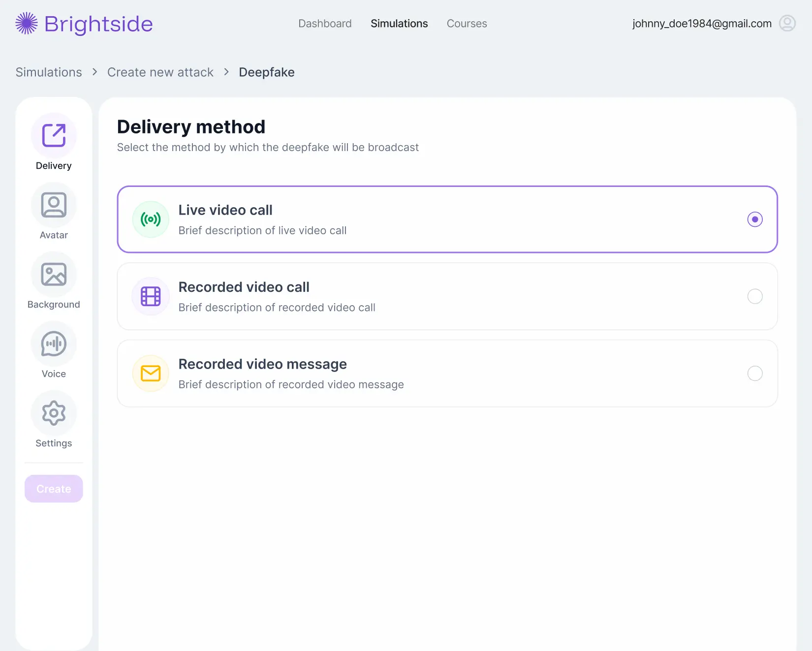Viewport: 812px width, 651px height.
Task: Click the Settings gear icon
Action: pyautogui.click(x=53, y=413)
